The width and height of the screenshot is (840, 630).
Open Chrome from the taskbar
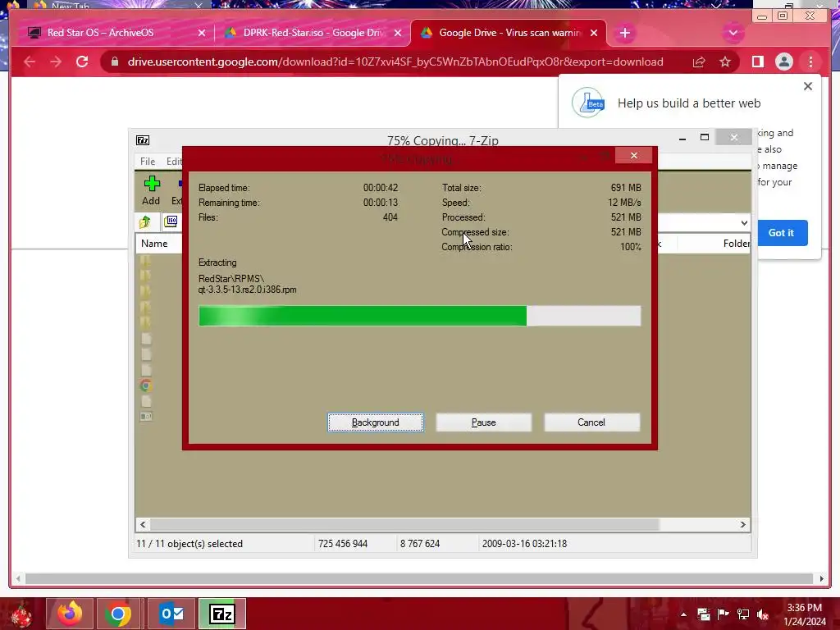tap(118, 614)
